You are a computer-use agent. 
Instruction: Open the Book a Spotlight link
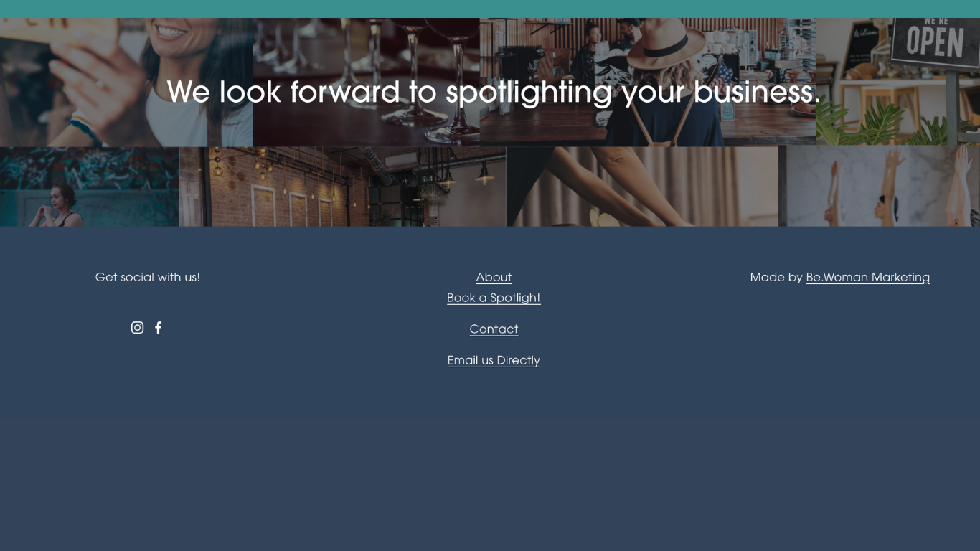click(494, 298)
